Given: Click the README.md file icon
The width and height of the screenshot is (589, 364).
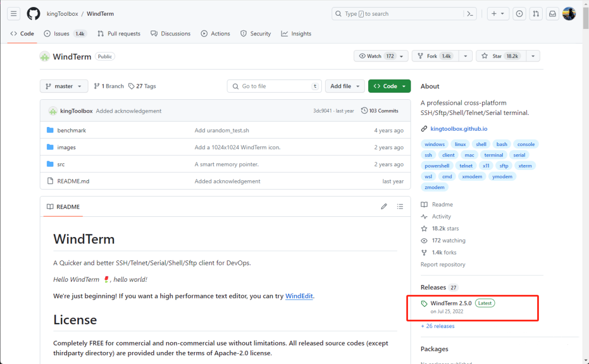Looking at the screenshot, I should click(x=50, y=181).
